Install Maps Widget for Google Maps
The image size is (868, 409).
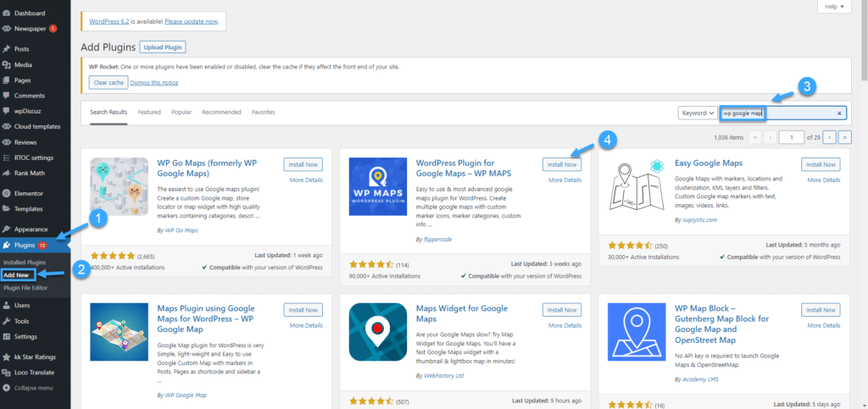(562, 310)
